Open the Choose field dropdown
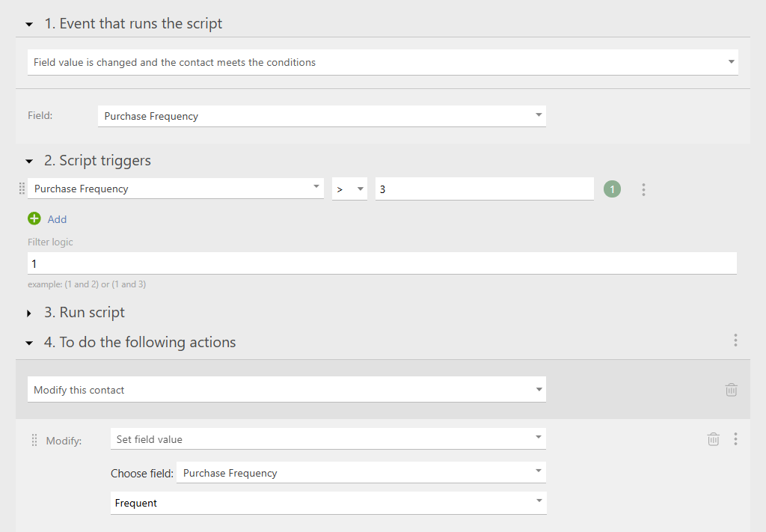Screen dimensions: 766x532 tap(361, 472)
